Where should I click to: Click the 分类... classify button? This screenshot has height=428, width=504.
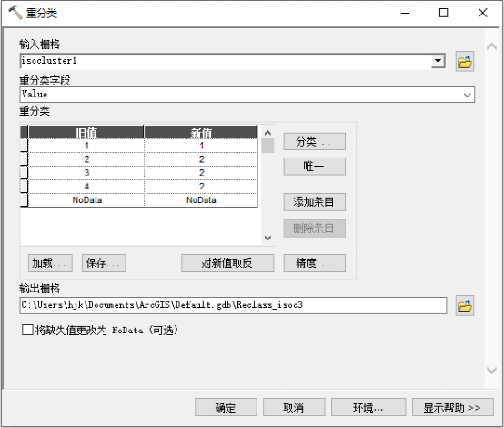pos(315,141)
